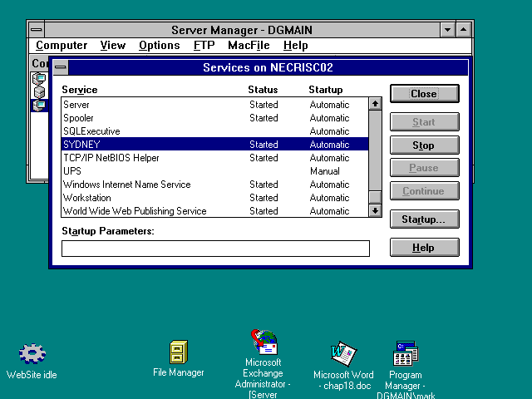Click the Help button in Services dialog
The image size is (532, 399).
[425, 248]
